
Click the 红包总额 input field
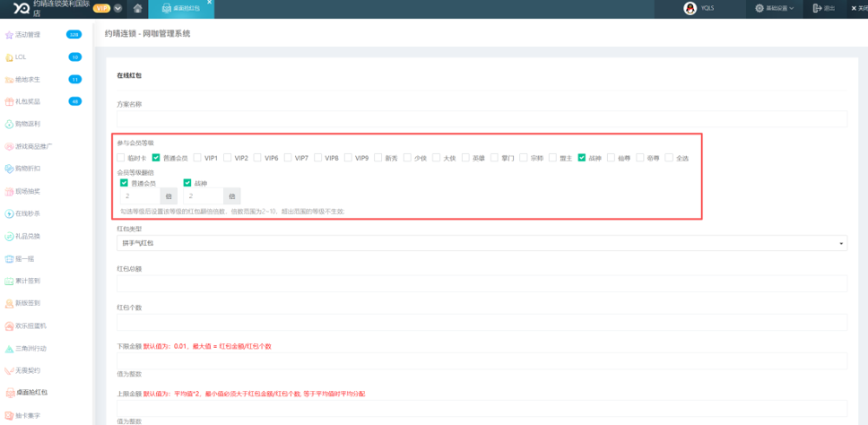[482, 283]
